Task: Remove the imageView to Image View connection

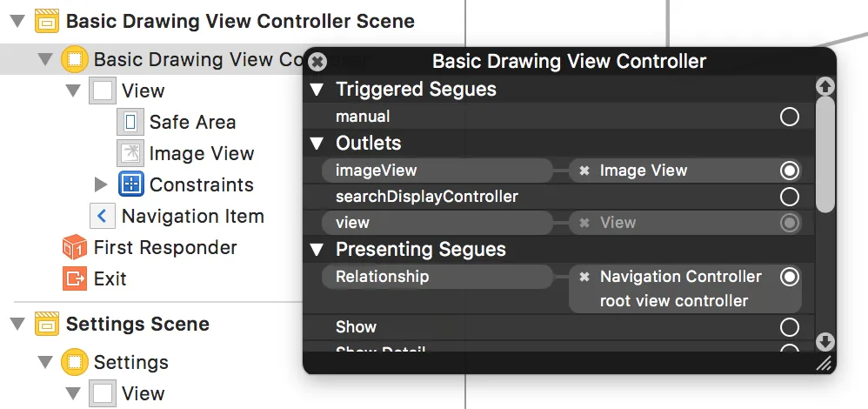Action: (x=584, y=171)
